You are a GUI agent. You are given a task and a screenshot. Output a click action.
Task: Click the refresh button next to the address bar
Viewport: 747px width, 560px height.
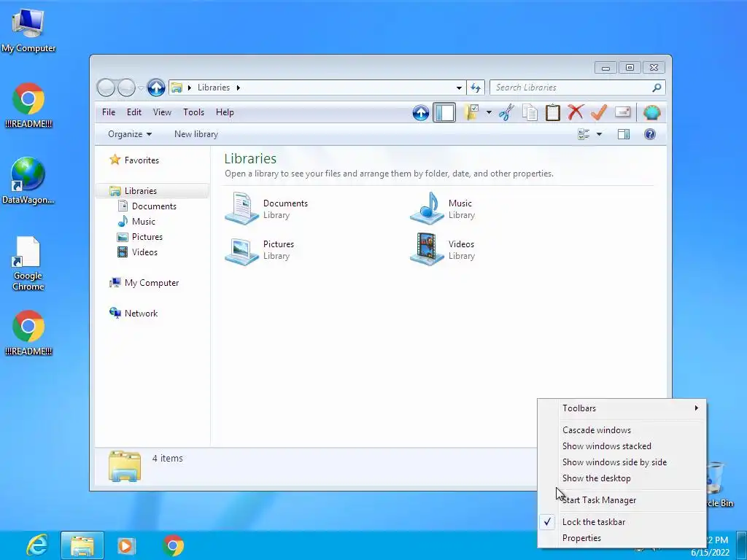tap(476, 87)
